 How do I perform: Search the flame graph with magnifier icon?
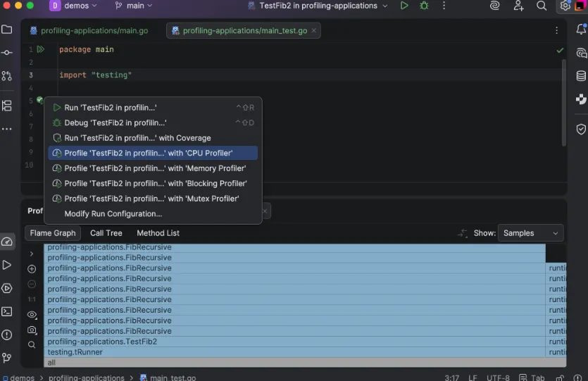point(32,345)
